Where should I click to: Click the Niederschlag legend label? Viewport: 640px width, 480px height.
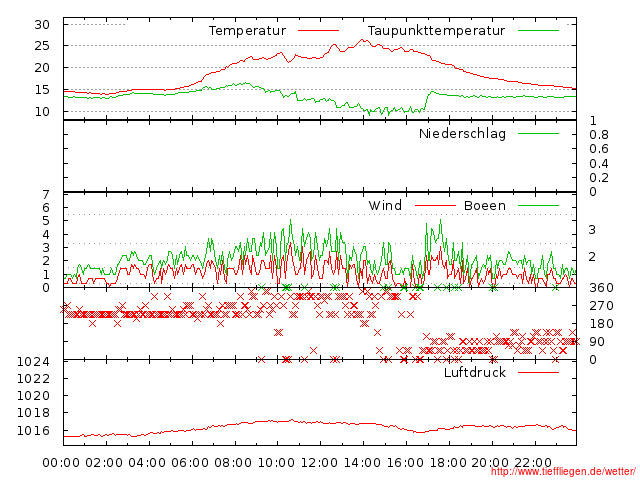click(x=462, y=134)
